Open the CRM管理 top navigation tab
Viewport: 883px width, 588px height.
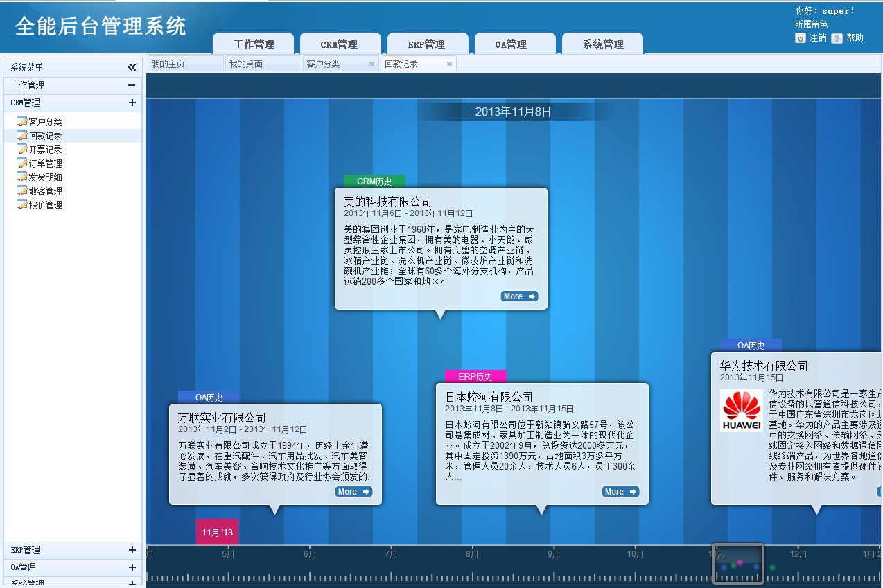click(340, 44)
